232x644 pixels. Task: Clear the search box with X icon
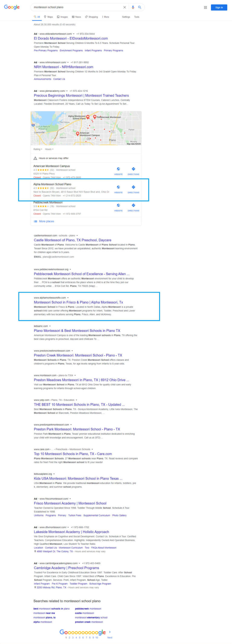pos(124,7)
